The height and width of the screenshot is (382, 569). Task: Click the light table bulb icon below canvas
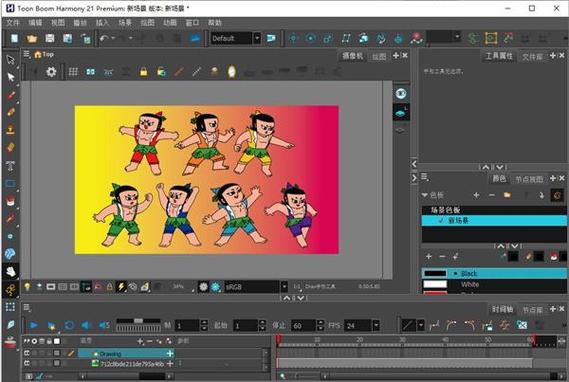(x=27, y=287)
